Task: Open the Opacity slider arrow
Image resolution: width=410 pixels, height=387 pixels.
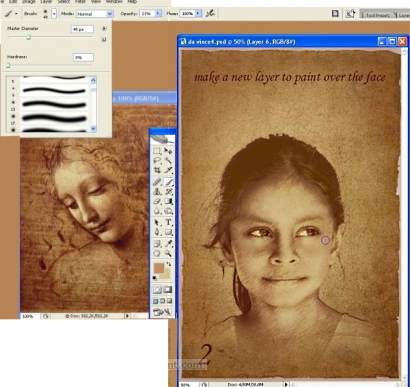Action: 158,14
